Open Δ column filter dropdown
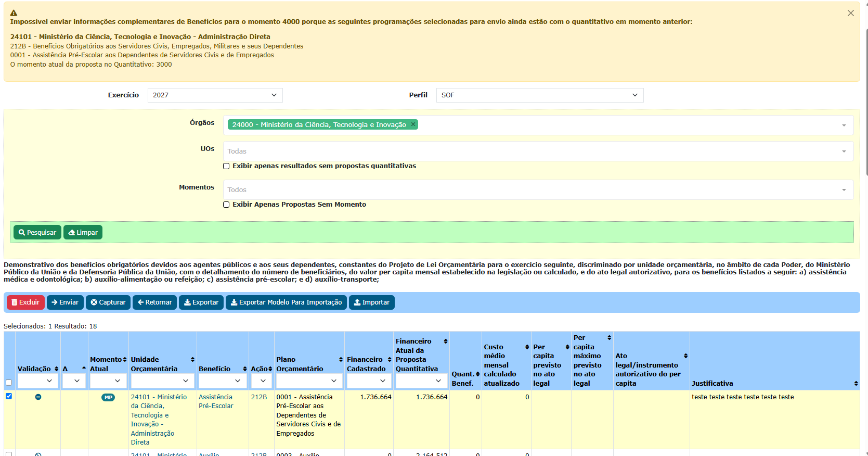868x456 pixels. click(74, 381)
